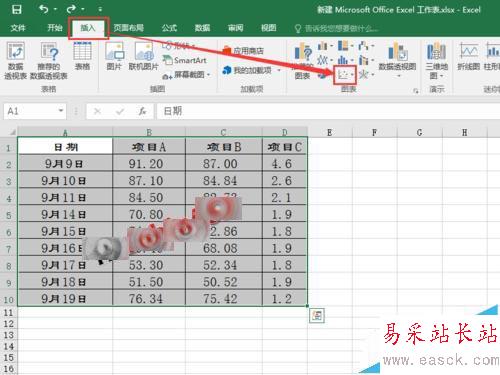Click the Tell Me search box
This screenshot has width=500, height=375.
(337, 28)
